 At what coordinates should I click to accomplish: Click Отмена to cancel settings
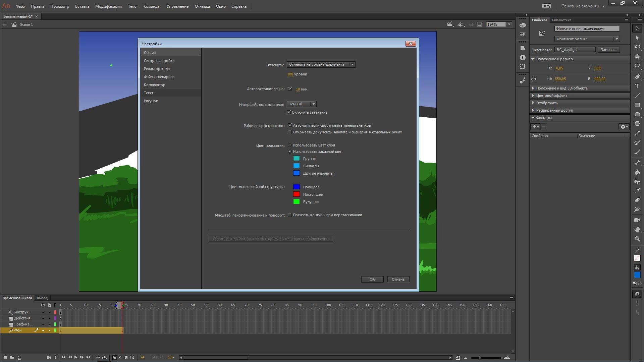coord(398,279)
